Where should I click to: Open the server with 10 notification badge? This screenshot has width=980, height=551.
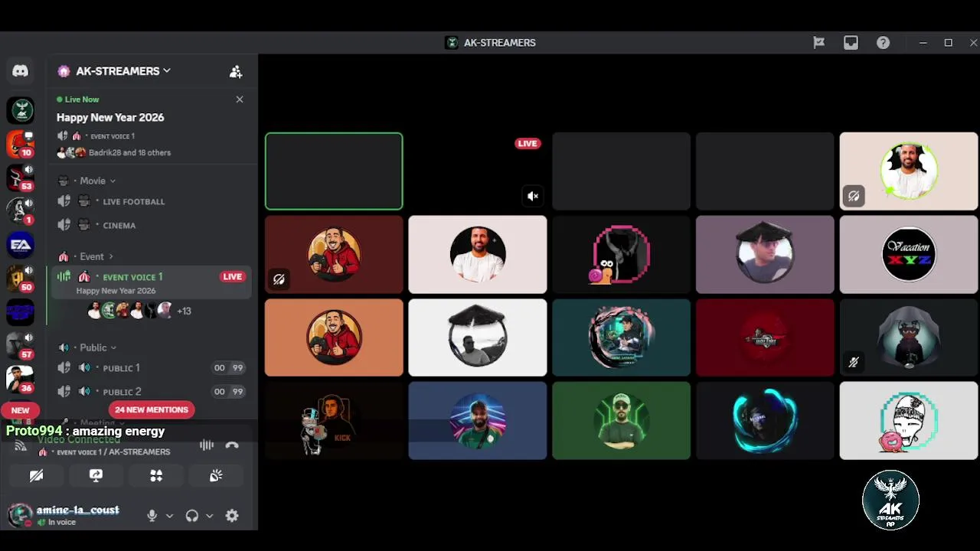(x=21, y=144)
